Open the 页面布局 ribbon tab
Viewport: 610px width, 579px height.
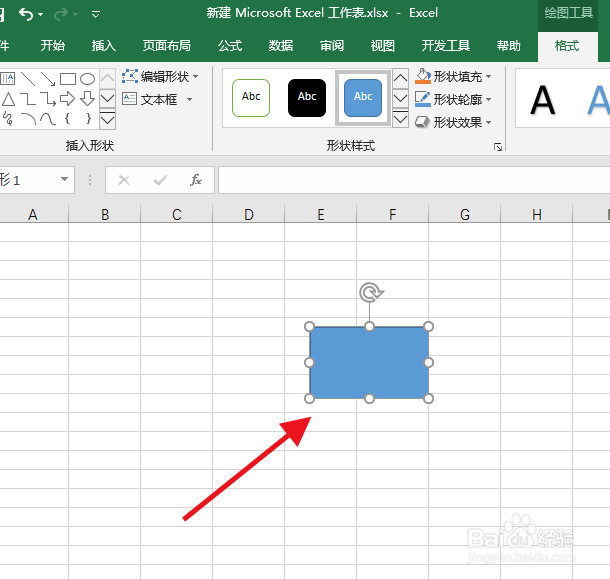tap(167, 46)
